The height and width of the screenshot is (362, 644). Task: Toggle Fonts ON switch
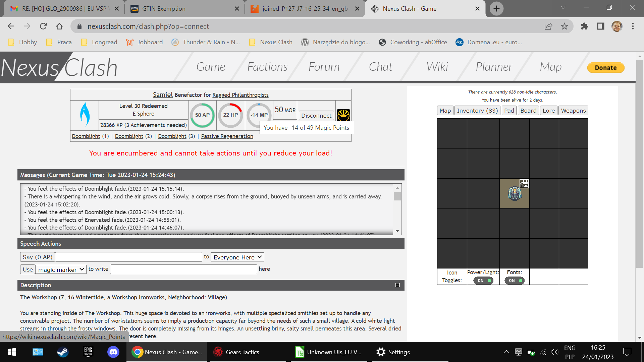(x=515, y=281)
